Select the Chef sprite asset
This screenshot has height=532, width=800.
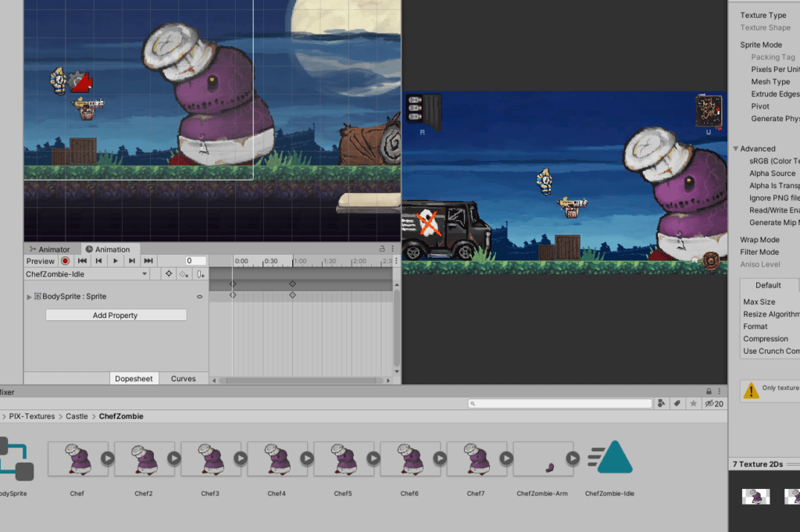pos(77,459)
